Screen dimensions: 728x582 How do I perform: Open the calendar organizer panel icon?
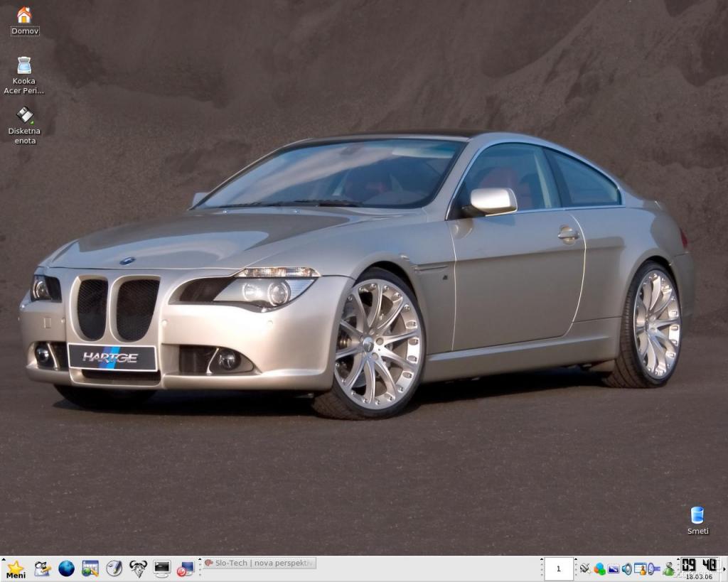click(90, 568)
